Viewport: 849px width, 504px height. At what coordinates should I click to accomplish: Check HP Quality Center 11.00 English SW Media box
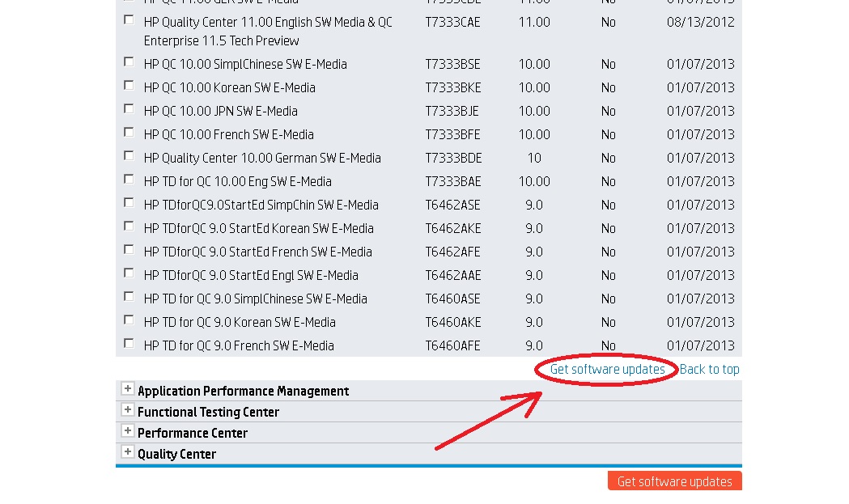point(129,20)
